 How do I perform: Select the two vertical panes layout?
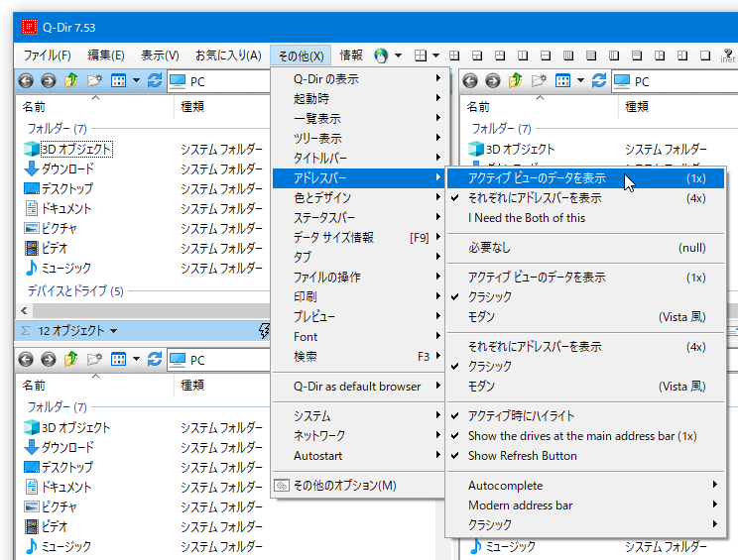coord(523,56)
